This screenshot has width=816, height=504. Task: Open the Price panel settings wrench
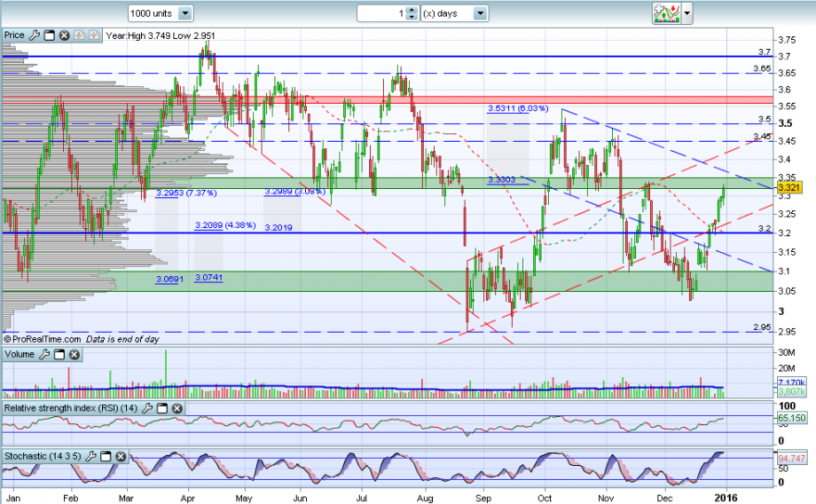coord(33,35)
